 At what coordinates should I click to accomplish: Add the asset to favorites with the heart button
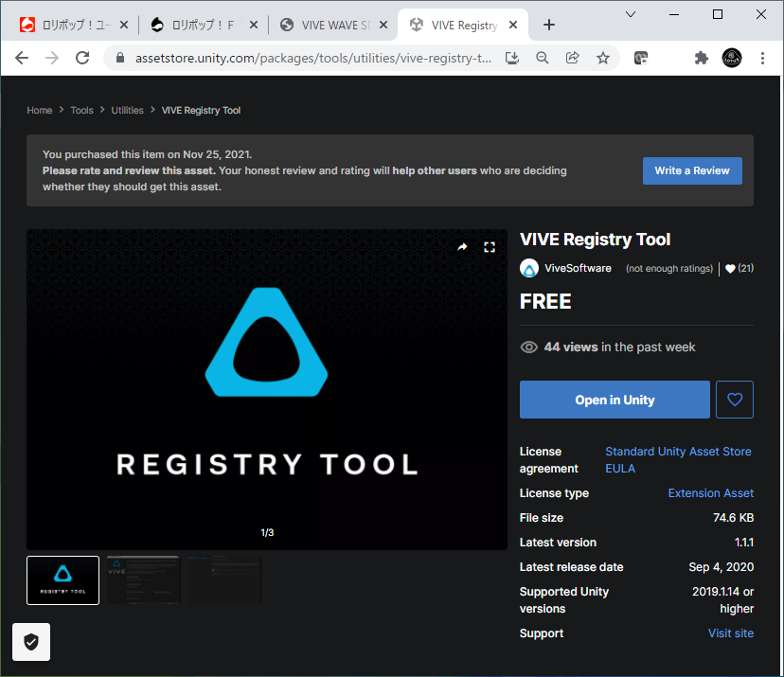(x=735, y=400)
